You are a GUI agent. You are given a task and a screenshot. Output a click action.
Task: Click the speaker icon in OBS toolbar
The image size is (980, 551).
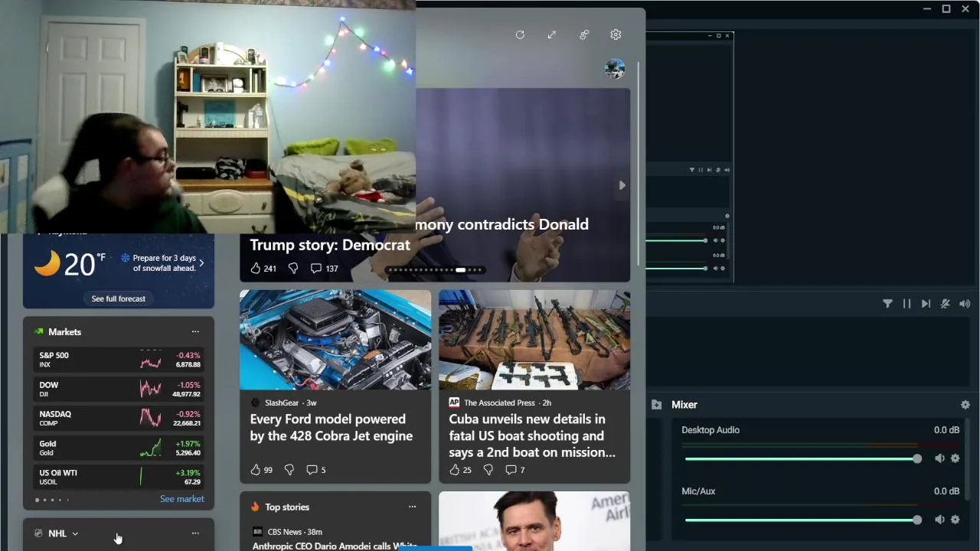(x=965, y=304)
